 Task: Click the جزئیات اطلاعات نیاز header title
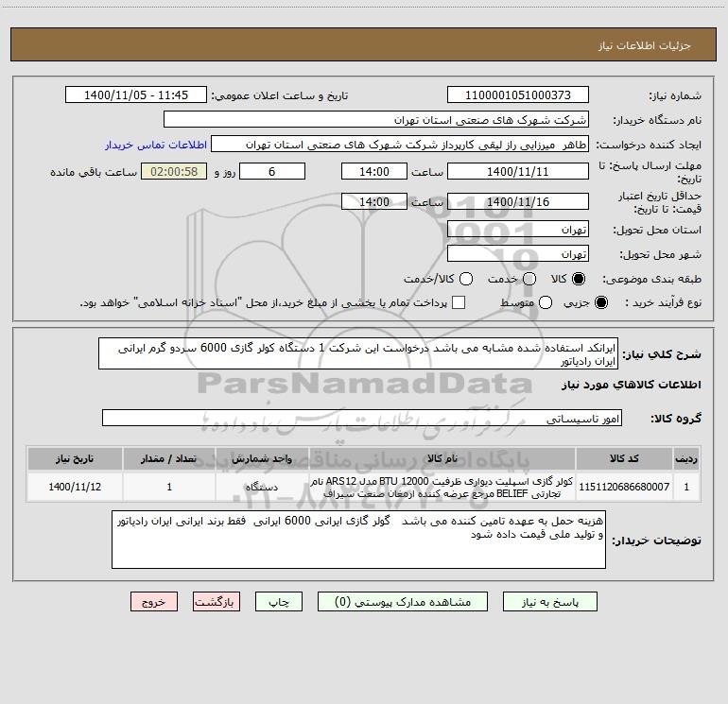tap(644, 45)
